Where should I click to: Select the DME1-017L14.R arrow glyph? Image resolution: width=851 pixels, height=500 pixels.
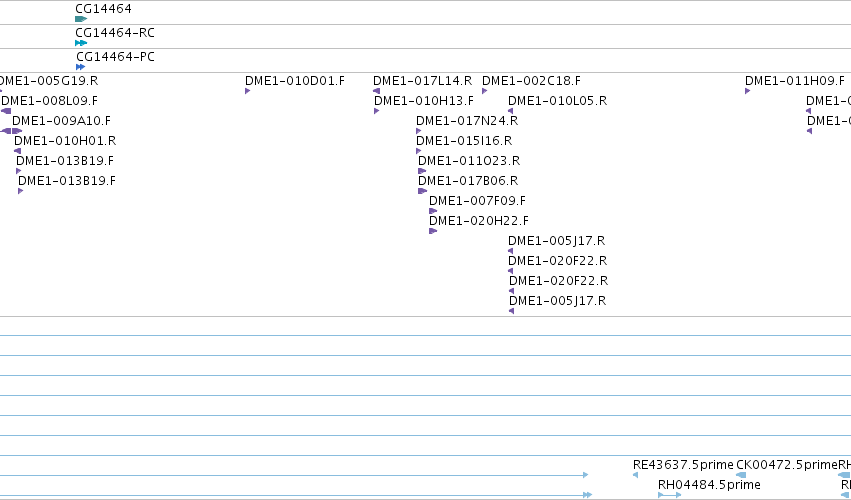tap(377, 91)
